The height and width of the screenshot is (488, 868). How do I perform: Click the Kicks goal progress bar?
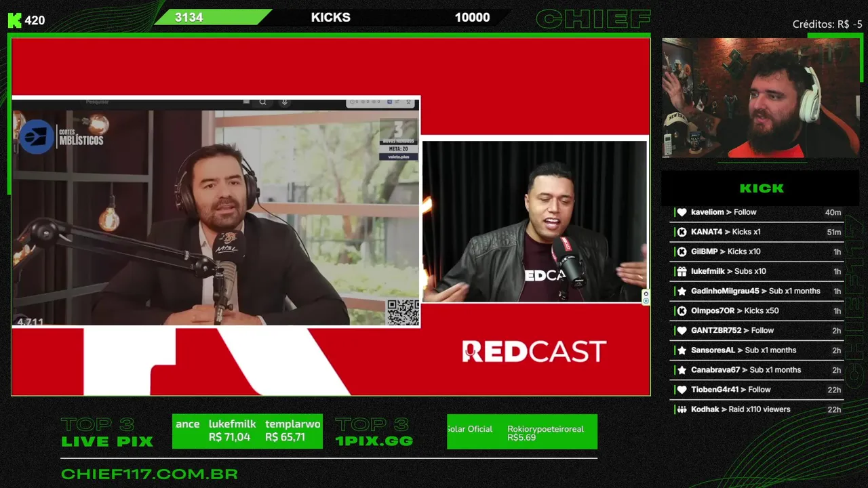click(332, 18)
